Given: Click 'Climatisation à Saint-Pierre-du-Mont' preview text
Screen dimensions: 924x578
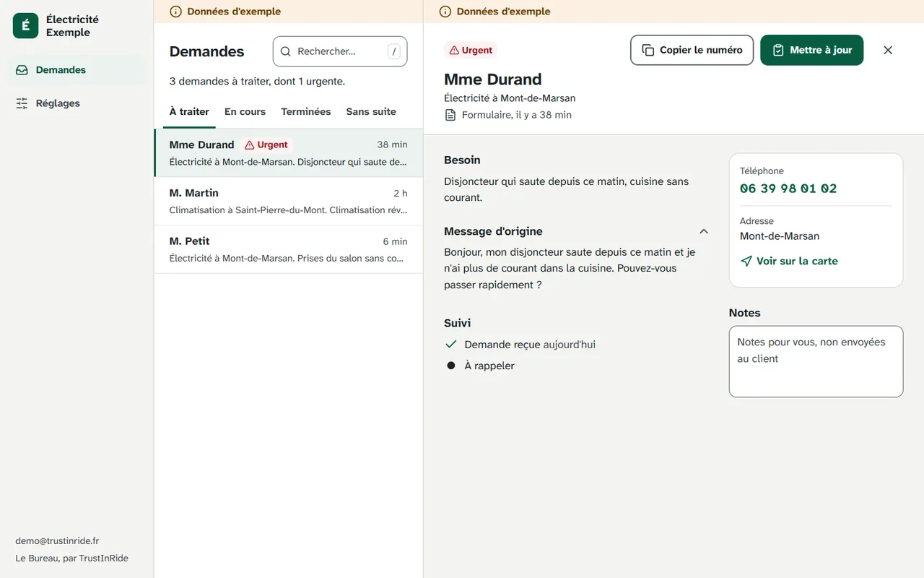Looking at the screenshot, I should click(x=289, y=210).
